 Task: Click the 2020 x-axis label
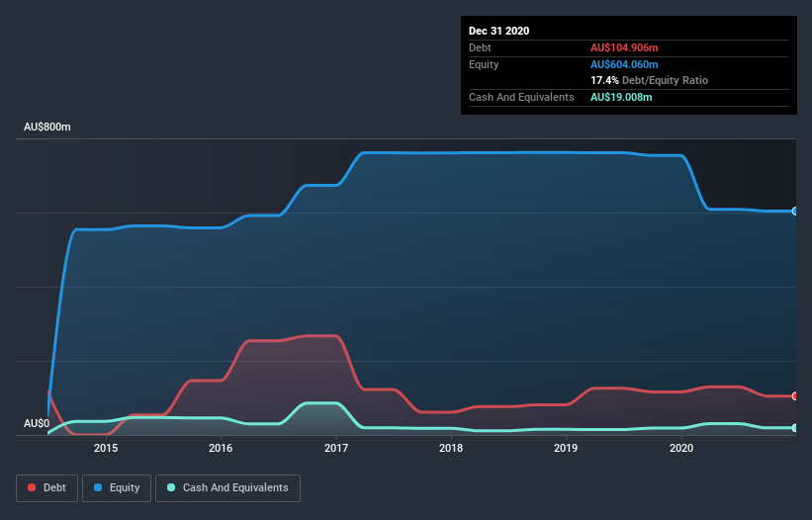click(681, 448)
